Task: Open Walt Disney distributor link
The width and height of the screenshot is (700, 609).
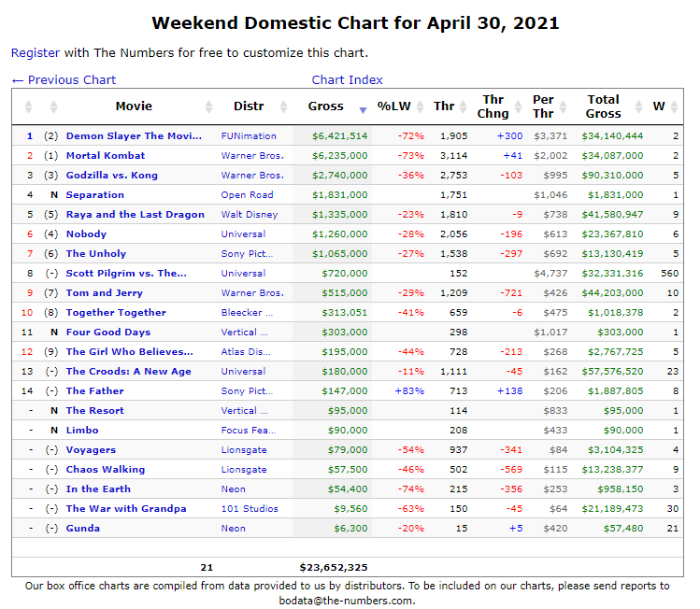Action: [250, 215]
